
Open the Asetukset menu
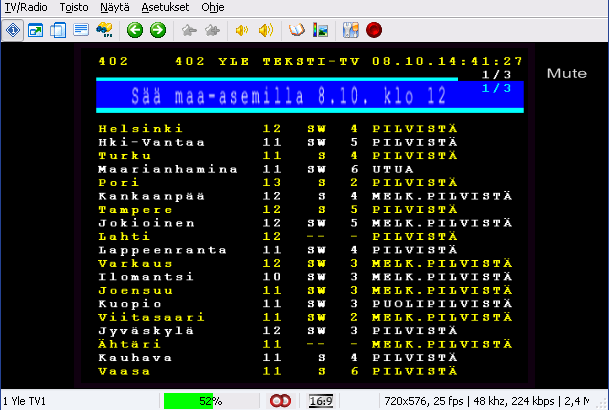[x=165, y=7]
